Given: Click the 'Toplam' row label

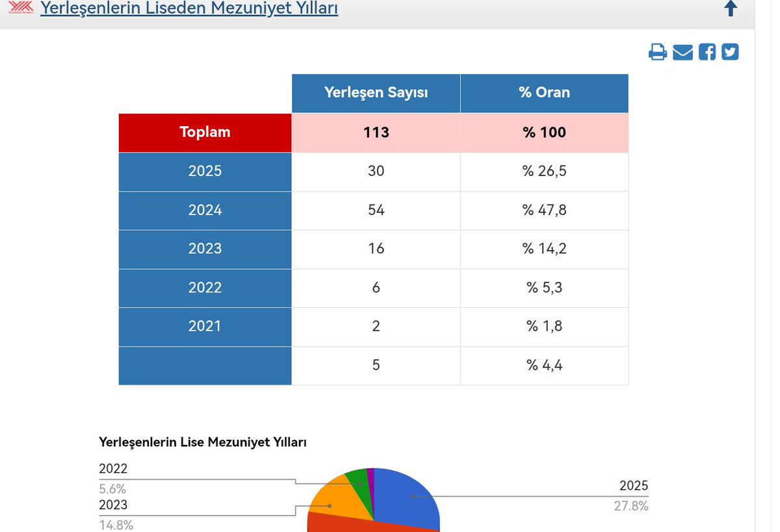Looking at the screenshot, I should point(205,133).
